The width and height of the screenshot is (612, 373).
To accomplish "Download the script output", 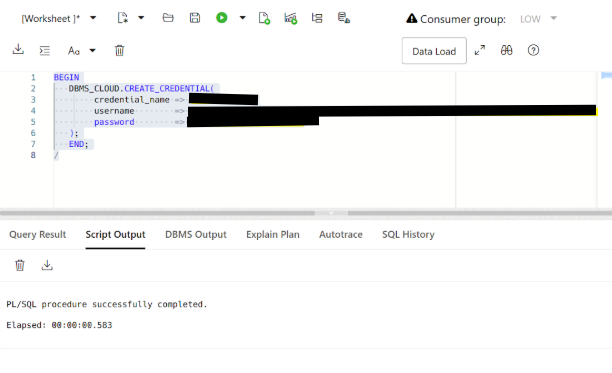I will pos(47,265).
